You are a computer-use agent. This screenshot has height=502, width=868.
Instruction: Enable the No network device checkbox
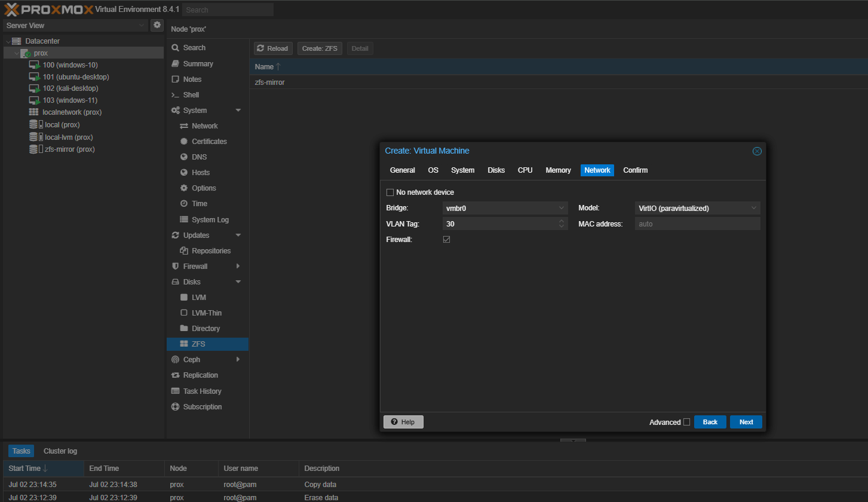[x=390, y=192]
